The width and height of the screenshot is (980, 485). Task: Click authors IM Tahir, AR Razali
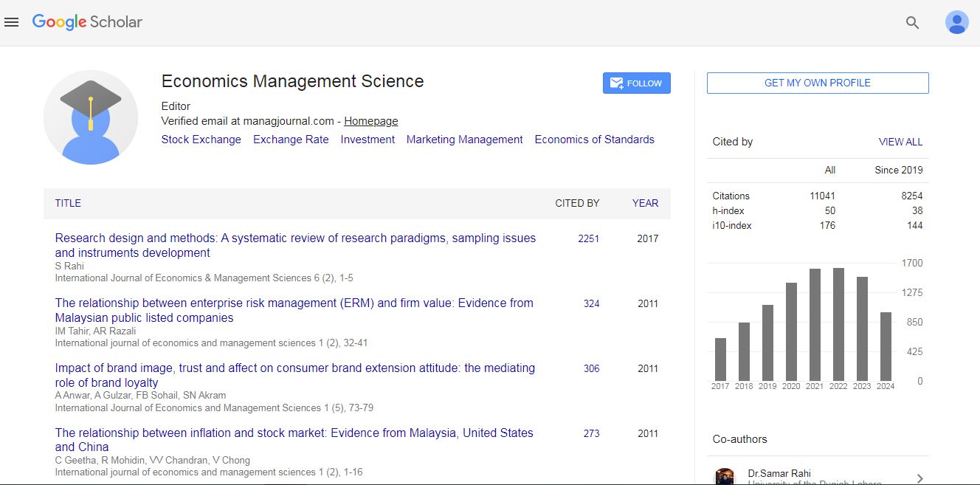click(95, 331)
